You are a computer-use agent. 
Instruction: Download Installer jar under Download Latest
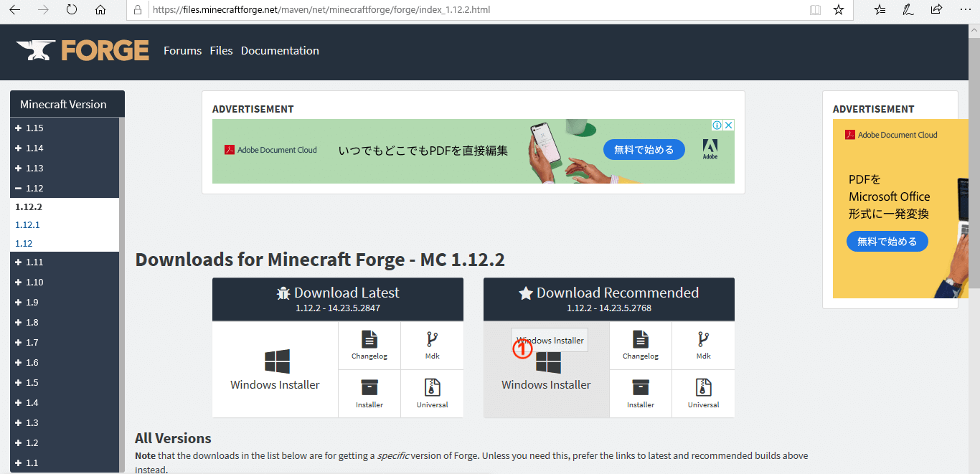(369, 394)
